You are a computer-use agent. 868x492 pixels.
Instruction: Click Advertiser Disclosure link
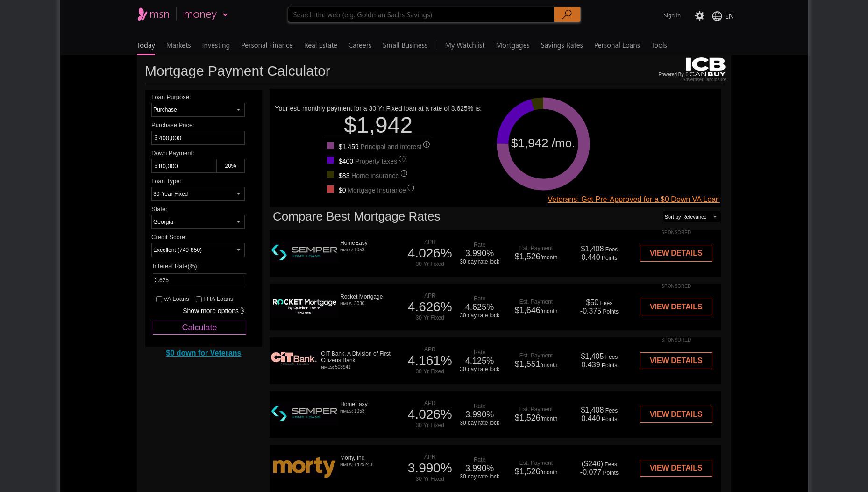tap(704, 80)
